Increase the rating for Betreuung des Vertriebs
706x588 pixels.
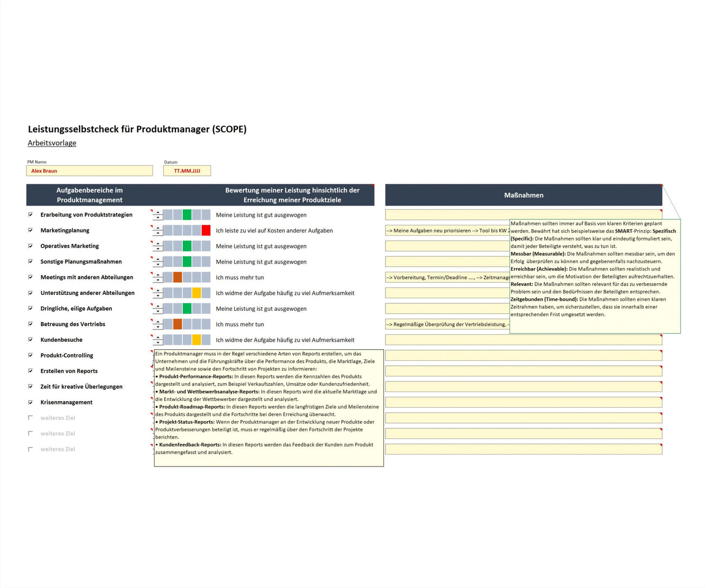[x=157, y=321]
